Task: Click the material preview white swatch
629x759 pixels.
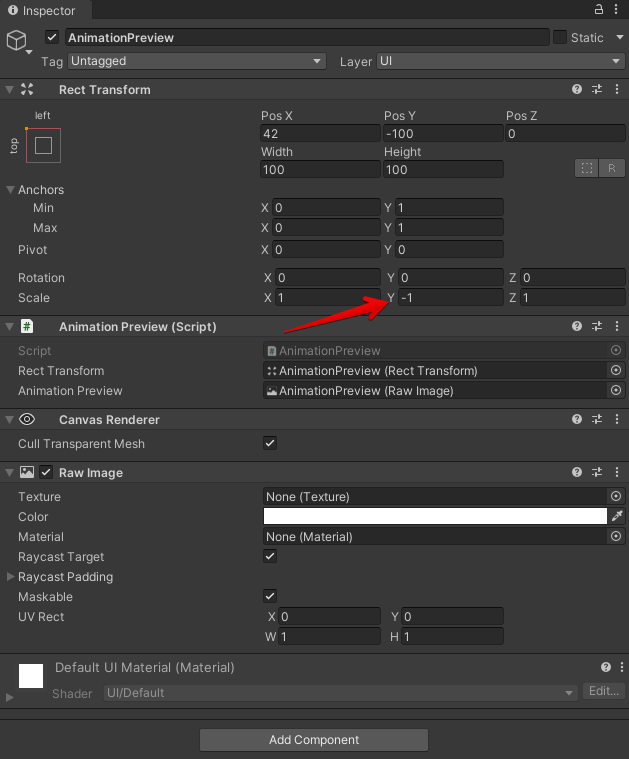Action: [31, 676]
